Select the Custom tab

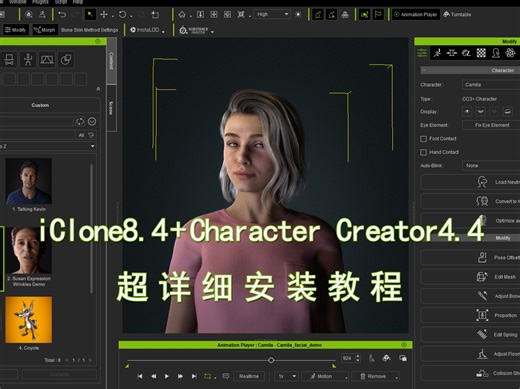pos(40,105)
